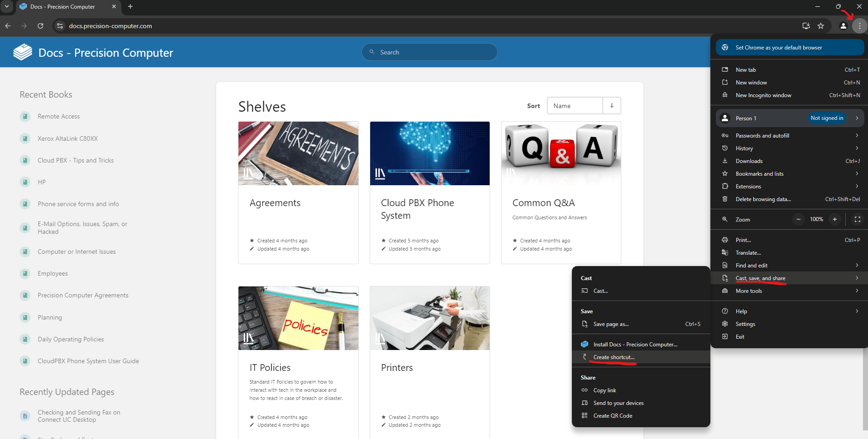Open the Remote Access recent book

coord(59,117)
